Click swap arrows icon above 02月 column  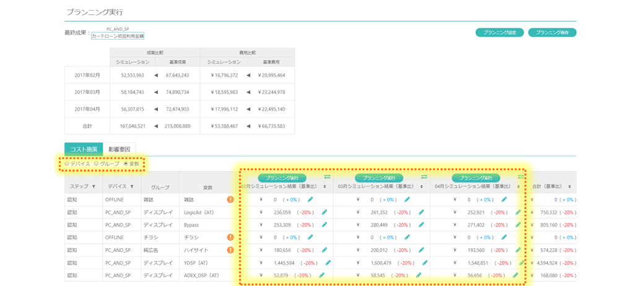coord(327,178)
